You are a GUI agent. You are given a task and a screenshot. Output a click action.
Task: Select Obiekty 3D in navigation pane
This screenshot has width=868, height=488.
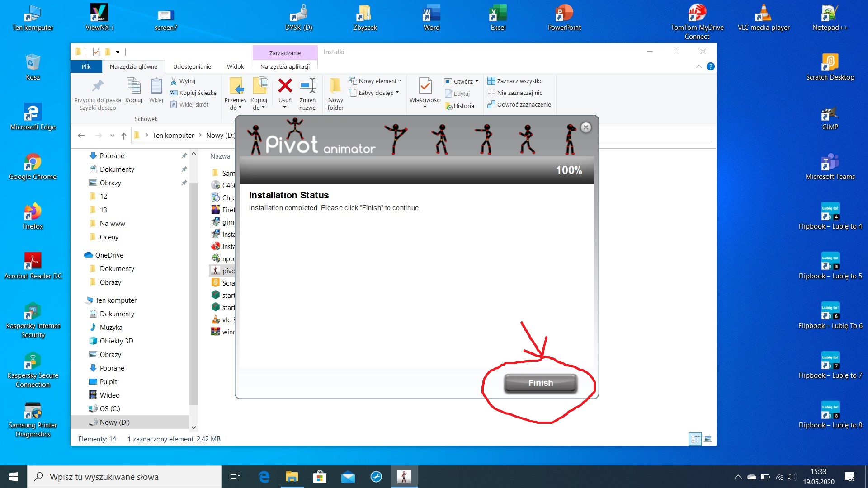click(116, 341)
